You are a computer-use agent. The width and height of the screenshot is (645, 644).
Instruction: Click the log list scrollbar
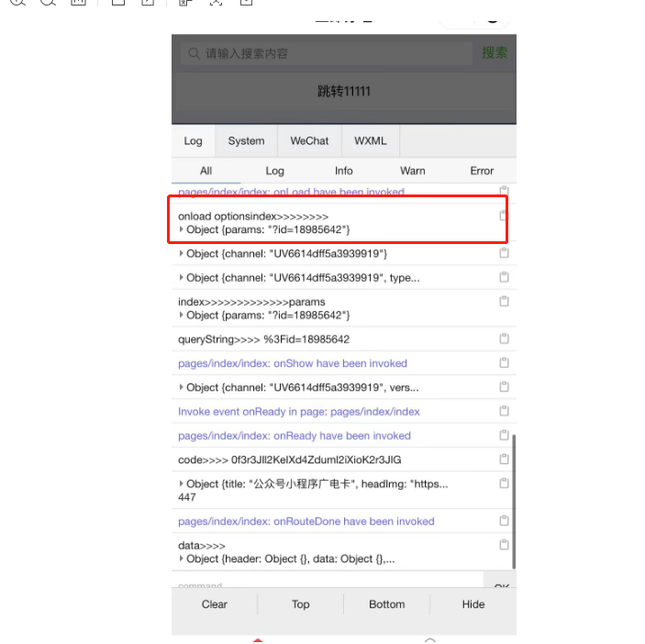[x=514, y=502]
